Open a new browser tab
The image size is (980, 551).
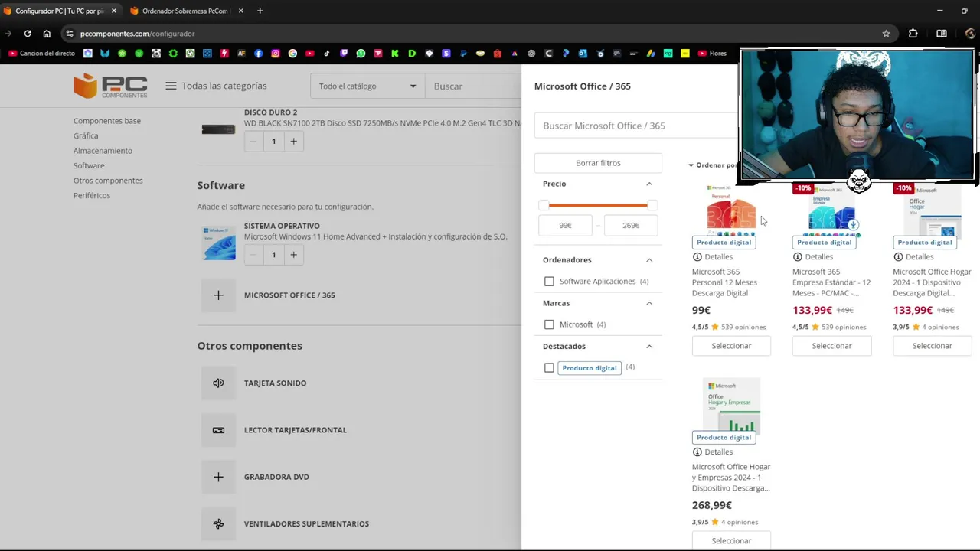(260, 11)
